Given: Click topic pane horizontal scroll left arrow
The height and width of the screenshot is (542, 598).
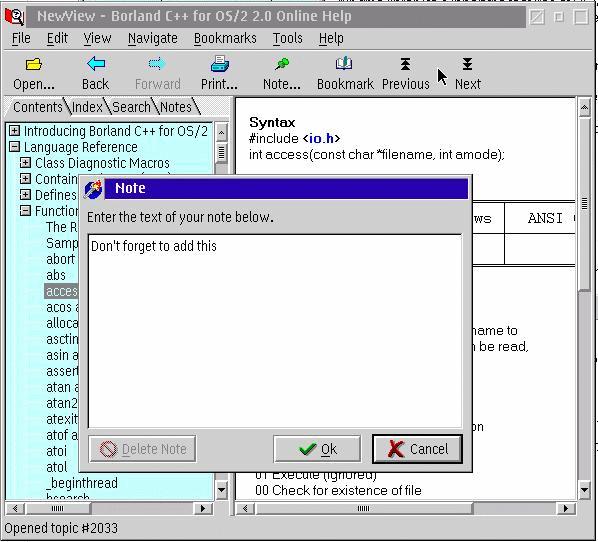Looking at the screenshot, I should pos(245,508).
